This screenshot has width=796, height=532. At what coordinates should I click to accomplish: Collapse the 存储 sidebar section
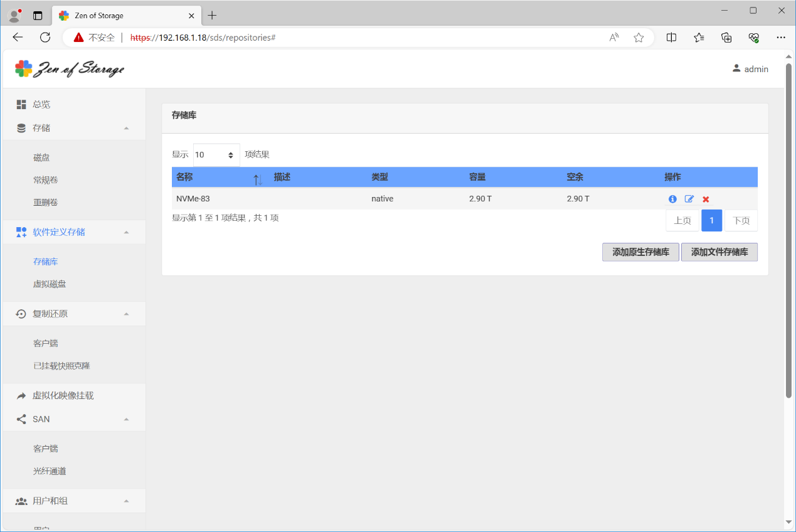[126, 128]
